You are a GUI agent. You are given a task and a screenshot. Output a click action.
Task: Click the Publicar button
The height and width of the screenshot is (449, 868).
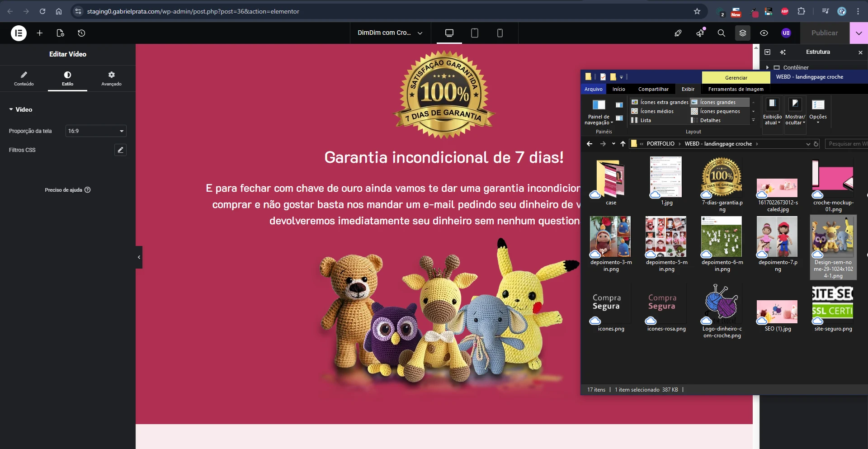tap(824, 33)
